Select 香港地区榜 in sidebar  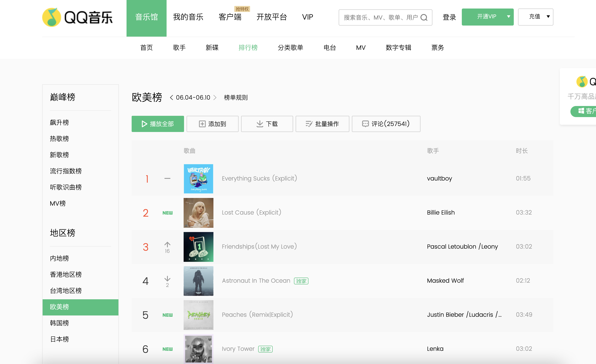(x=66, y=275)
